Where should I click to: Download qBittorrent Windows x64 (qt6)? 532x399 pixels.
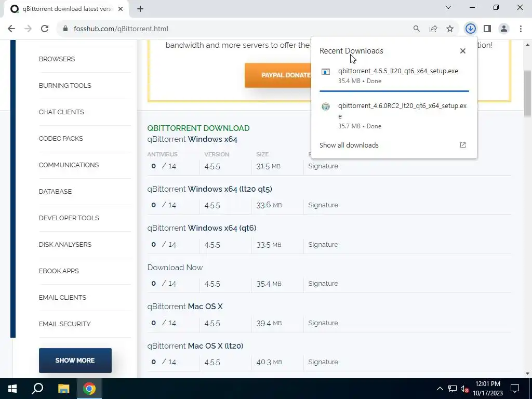[202, 228]
